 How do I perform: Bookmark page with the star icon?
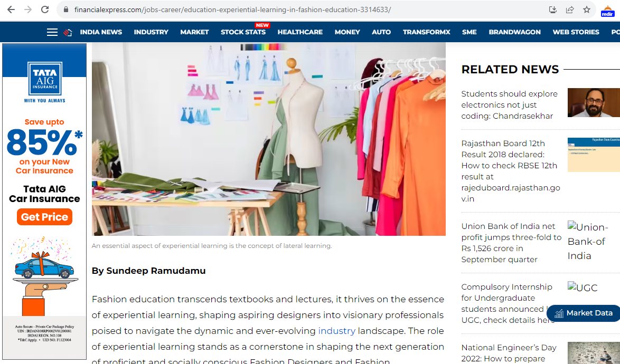click(586, 9)
